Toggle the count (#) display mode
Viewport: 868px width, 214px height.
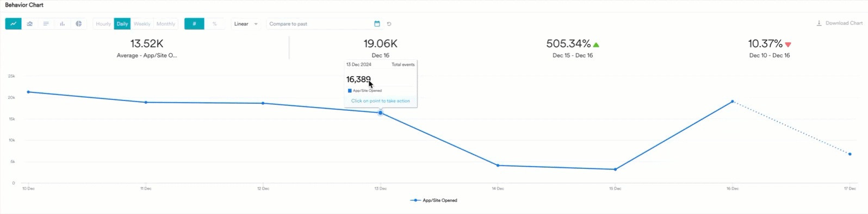tap(194, 24)
